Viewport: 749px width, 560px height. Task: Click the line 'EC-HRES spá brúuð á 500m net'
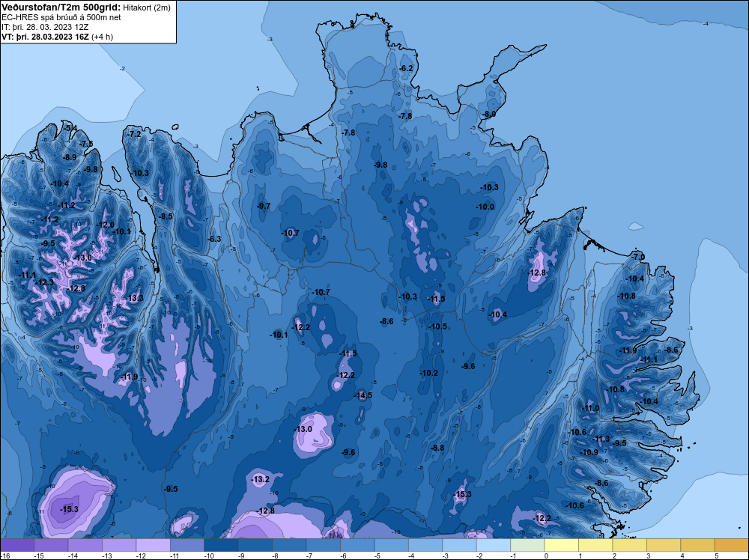point(61,17)
